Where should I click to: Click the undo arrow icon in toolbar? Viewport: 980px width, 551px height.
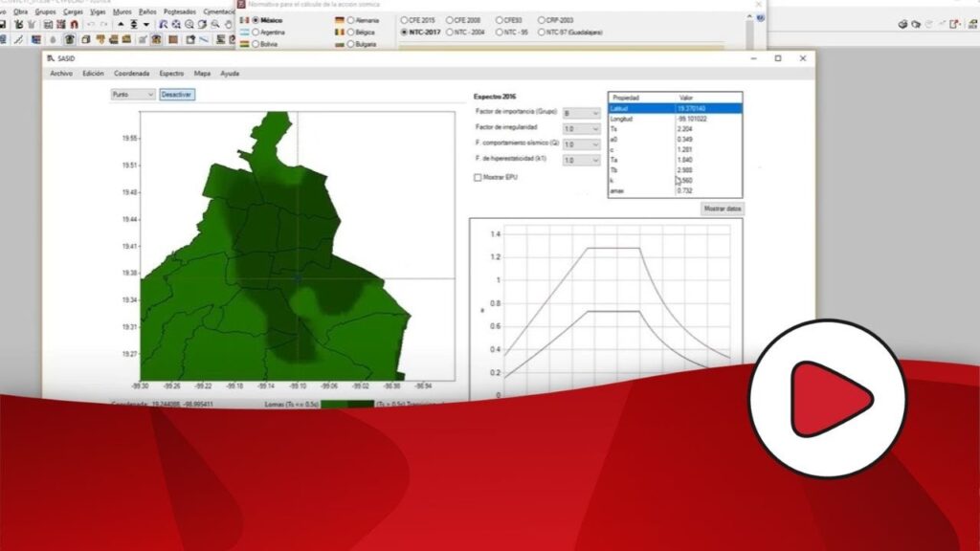pyautogui.click(x=91, y=24)
